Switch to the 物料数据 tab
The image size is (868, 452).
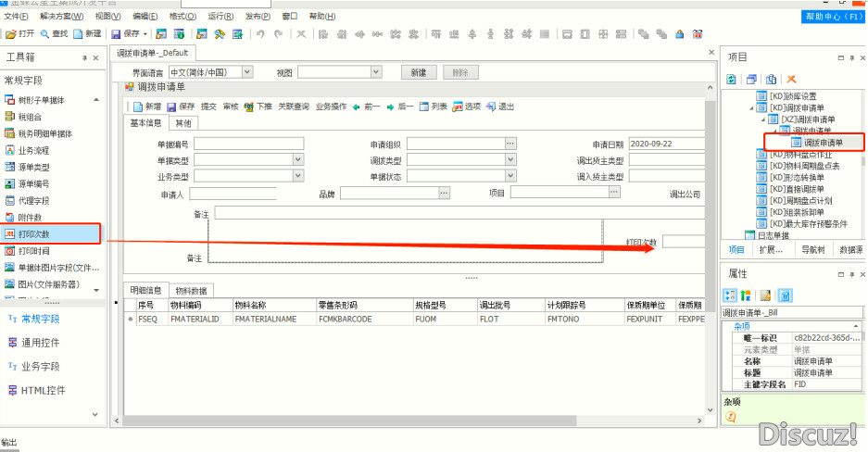click(192, 290)
